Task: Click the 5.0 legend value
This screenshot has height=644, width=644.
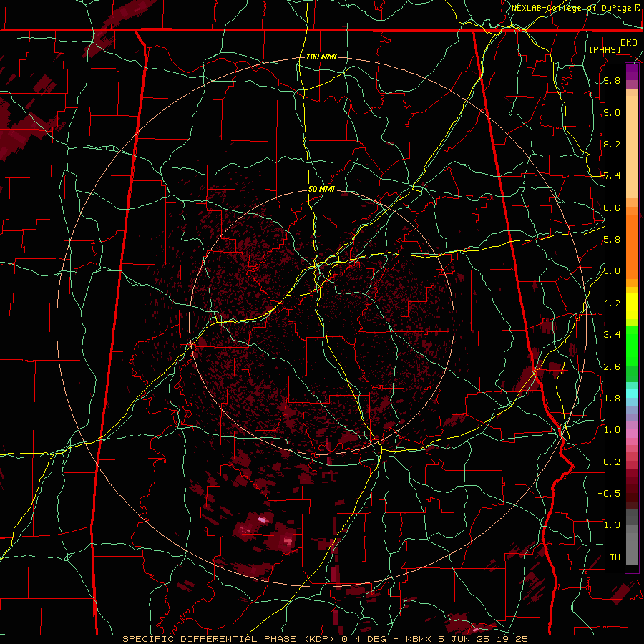Action: point(612,271)
